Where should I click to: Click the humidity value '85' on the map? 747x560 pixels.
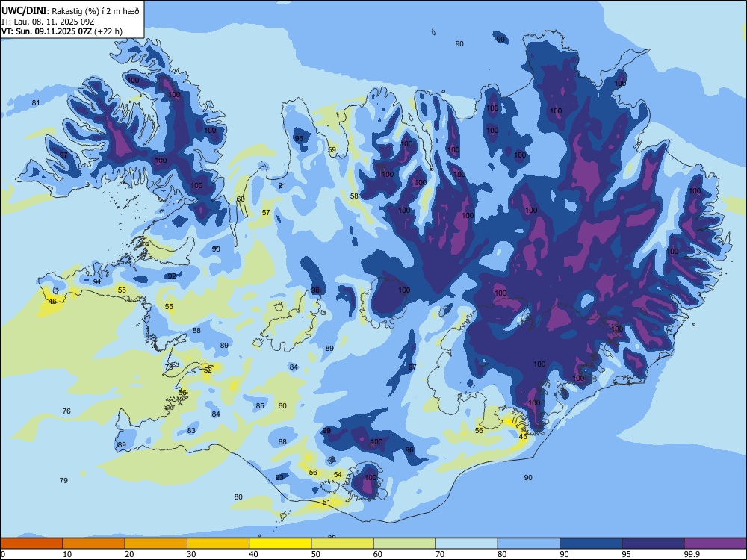point(260,406)
